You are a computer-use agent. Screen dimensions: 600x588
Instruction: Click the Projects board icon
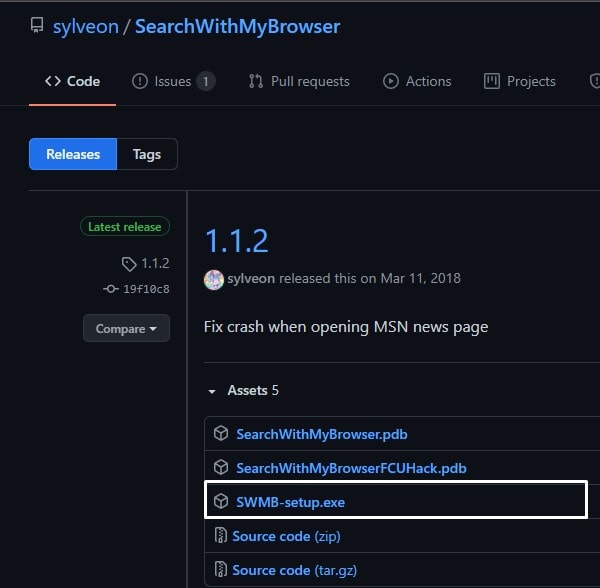point(492,81)
